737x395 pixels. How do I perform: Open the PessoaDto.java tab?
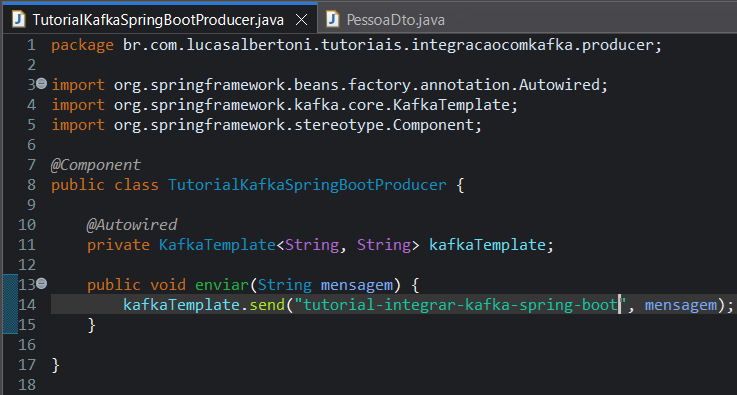coord(395,20)
